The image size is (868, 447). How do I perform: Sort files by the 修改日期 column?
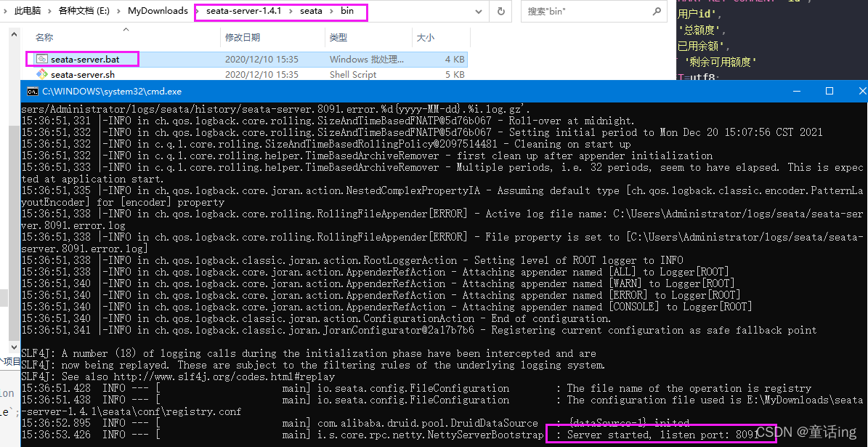pyautogui.click(x=243, y=38)
